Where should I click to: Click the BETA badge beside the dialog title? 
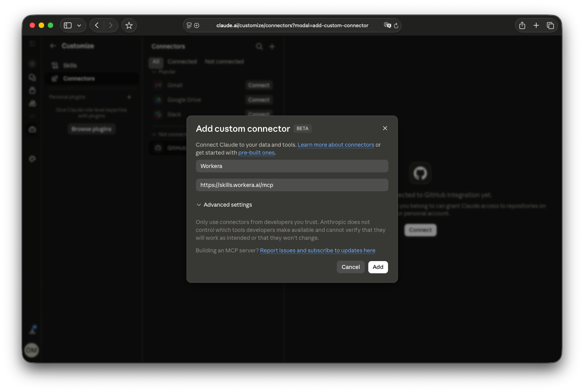[302, 129]
